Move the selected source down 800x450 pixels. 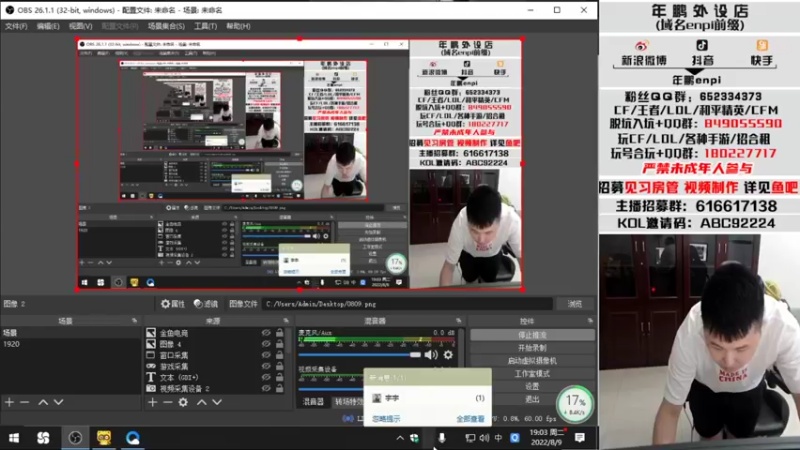(x=217, y=402)
